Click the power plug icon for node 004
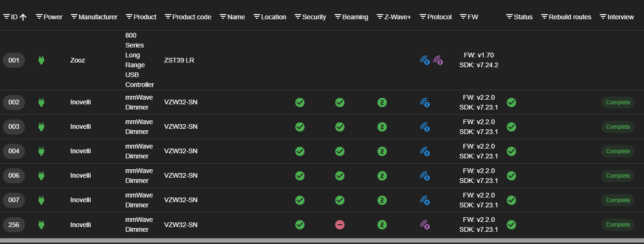644x244 pixels. 41,151
